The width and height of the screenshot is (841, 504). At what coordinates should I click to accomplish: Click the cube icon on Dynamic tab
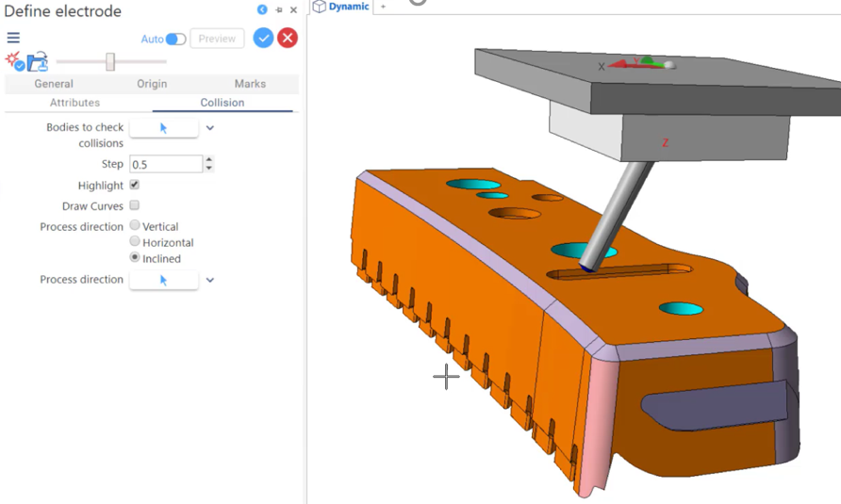pyautogui.click(x=320, y=7)
